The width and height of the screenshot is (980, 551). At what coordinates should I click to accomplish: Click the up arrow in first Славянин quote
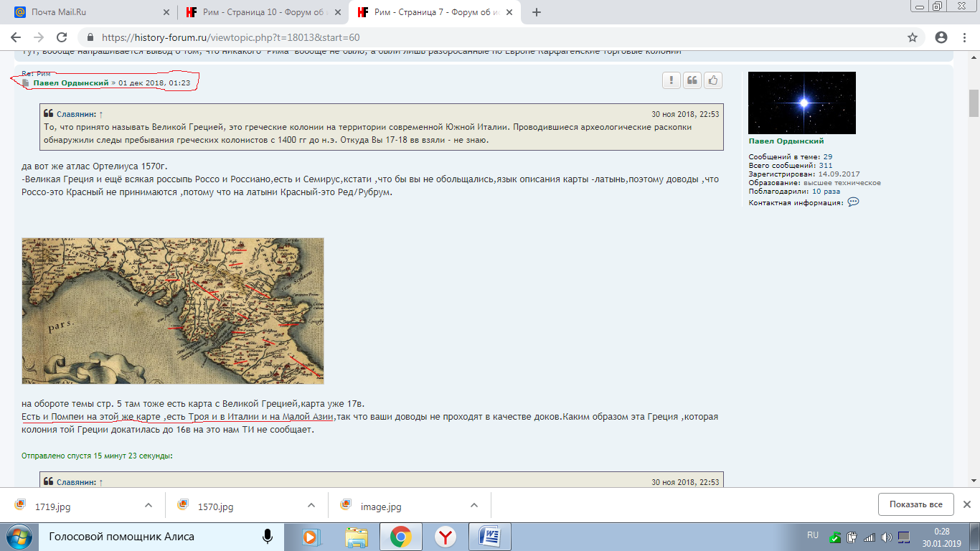pos(100,114)
